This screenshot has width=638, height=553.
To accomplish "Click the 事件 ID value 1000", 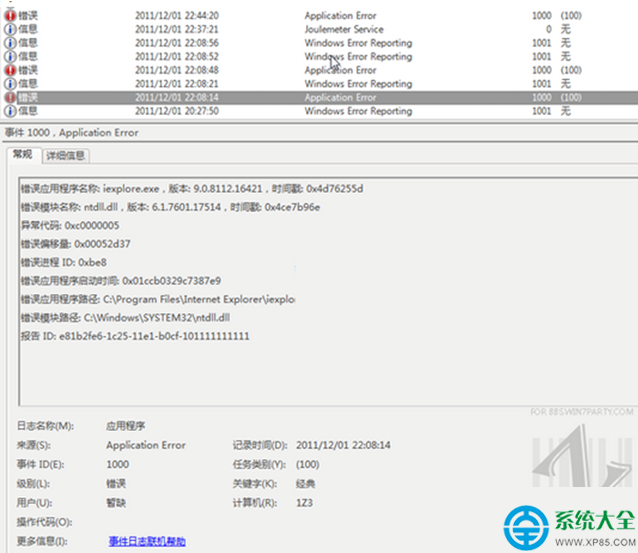I will (x=118, y=464).
